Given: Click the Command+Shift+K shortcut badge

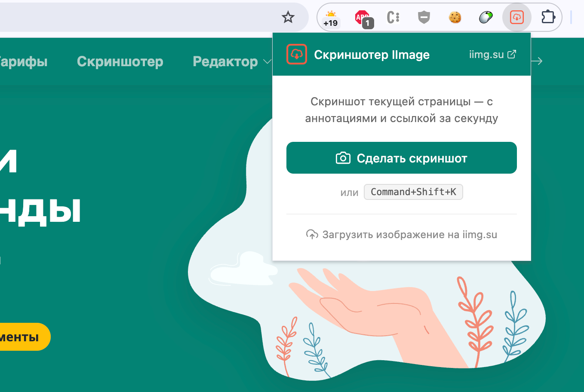Looking at the screenshot, I should [413, 192].
